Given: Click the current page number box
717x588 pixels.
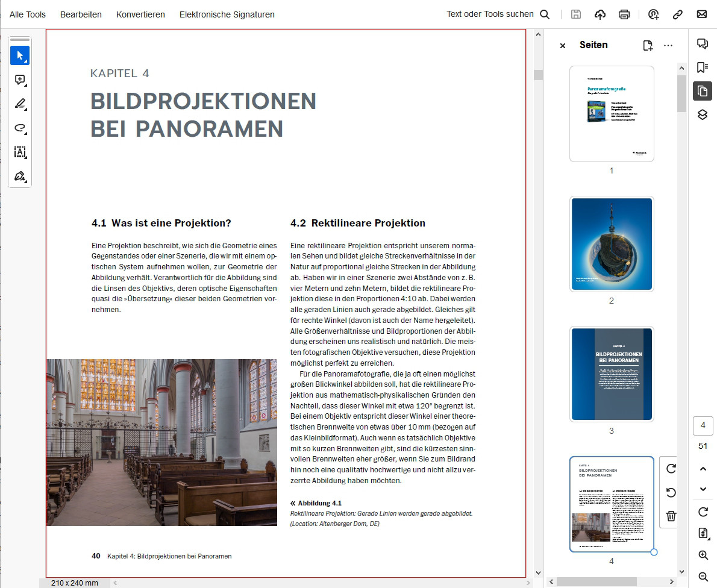Looking at the screenshot, I should click(x=703, y=426).
